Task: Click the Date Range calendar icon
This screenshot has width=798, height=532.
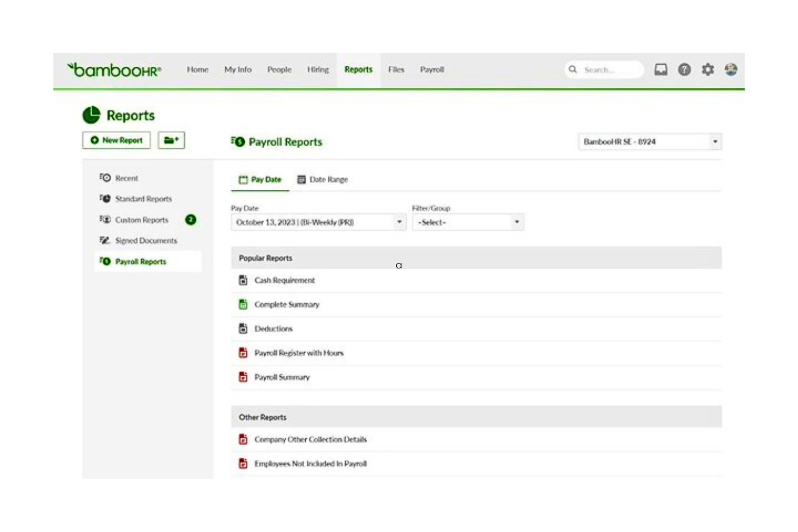Action: [301, 179]
